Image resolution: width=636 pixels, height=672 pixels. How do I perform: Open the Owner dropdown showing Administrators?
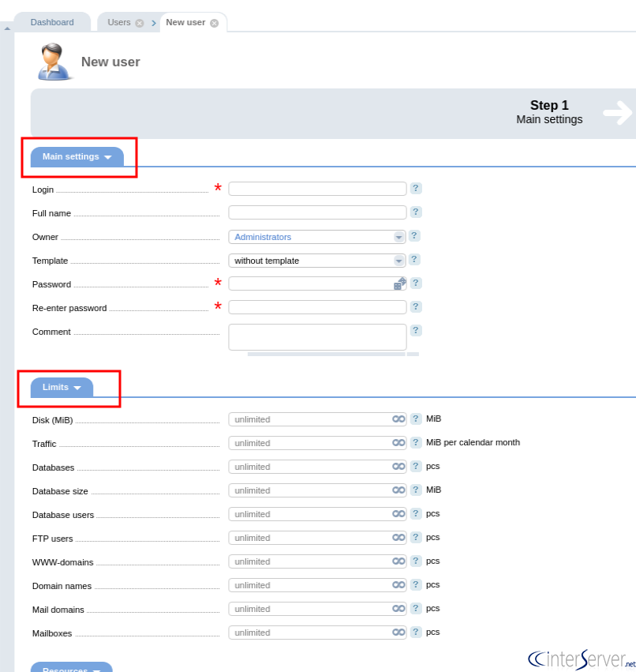(x=317, y=237)
